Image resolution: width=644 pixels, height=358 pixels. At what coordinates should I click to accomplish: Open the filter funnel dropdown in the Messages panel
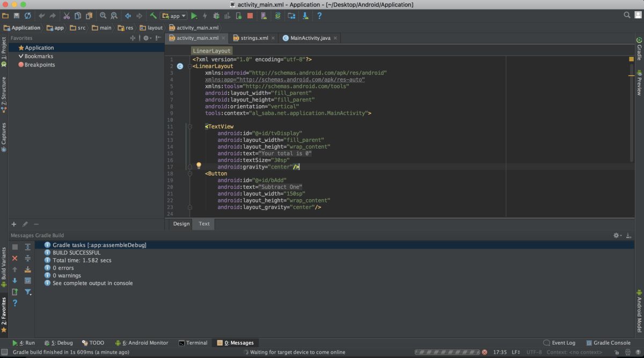(x=28, y=292)
